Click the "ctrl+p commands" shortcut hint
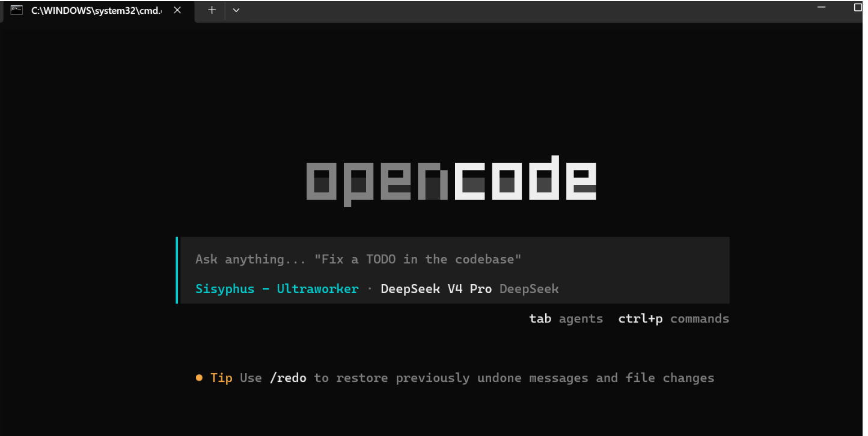868x436 pixels. [674, 318]
